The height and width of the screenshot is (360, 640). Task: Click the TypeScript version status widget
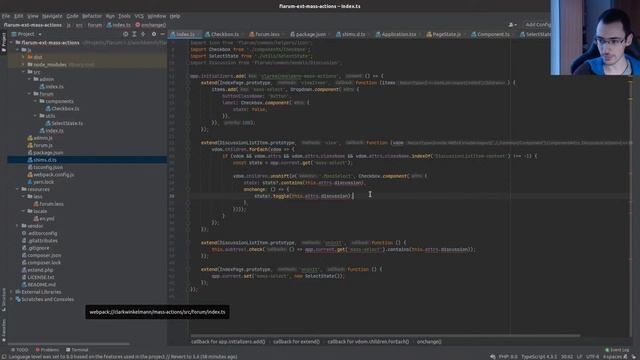[x=539, y=357]
